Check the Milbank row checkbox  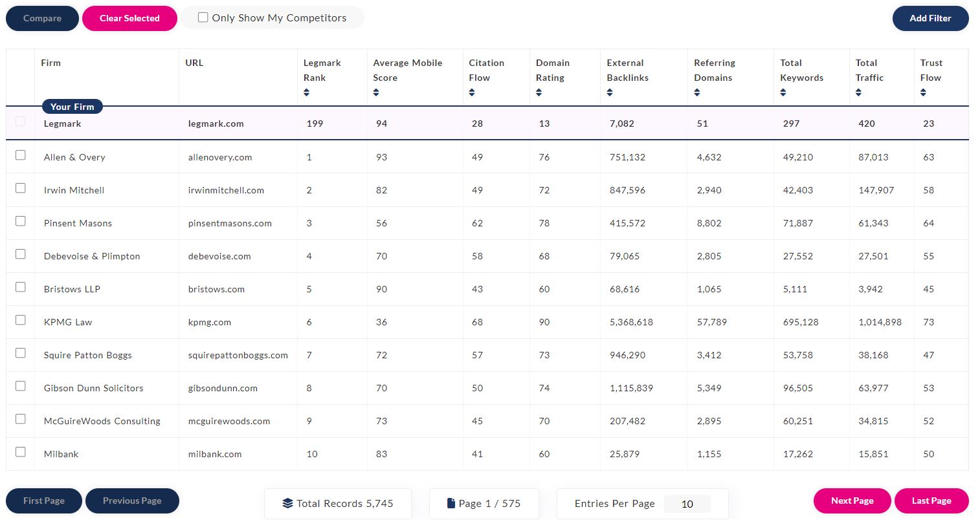tap(21, 452)
